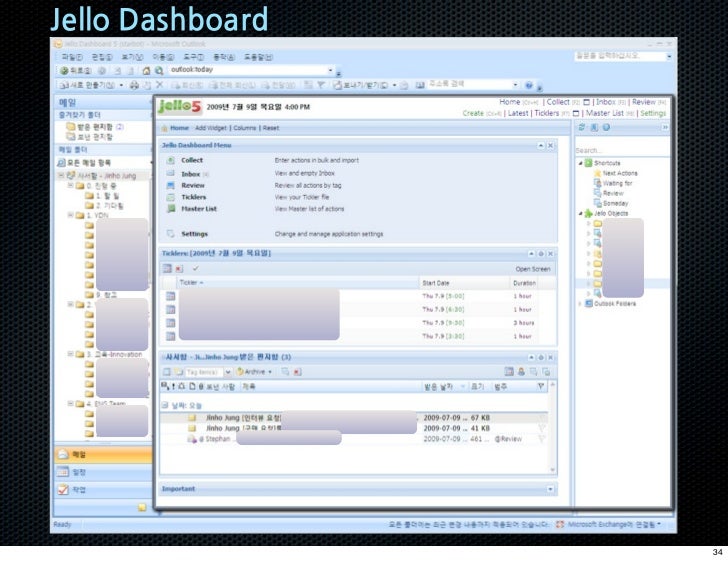Click the refresh icon above Jello search
This screenshot has width=728, height=561.
(x=581, y=127)
